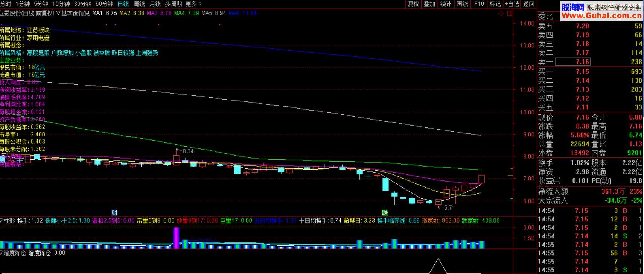The width and height of the screenshot is (644, 274).
Task: Open the Www.Guhai.com.cn link
Action: click(x=601, y=15)
